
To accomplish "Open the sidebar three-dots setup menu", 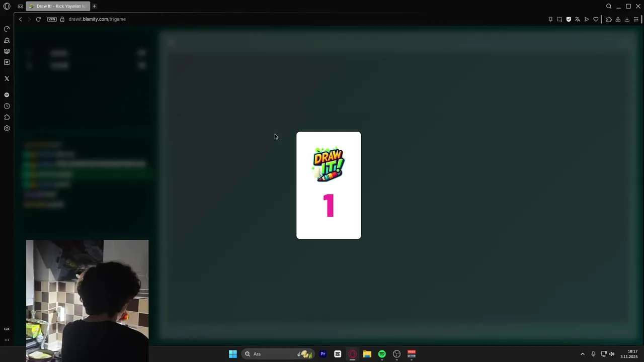I will click(x=7, y=340).
